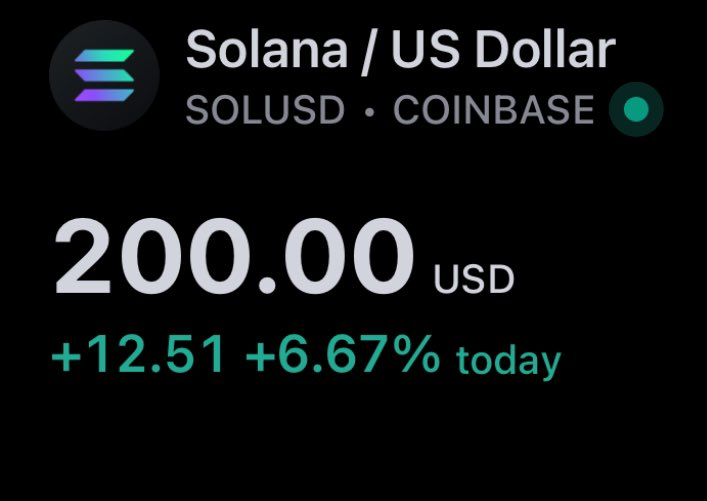Screen dimensions: 707x501
Task: Click the plus sign before 12.51
Action: (66, 356)
